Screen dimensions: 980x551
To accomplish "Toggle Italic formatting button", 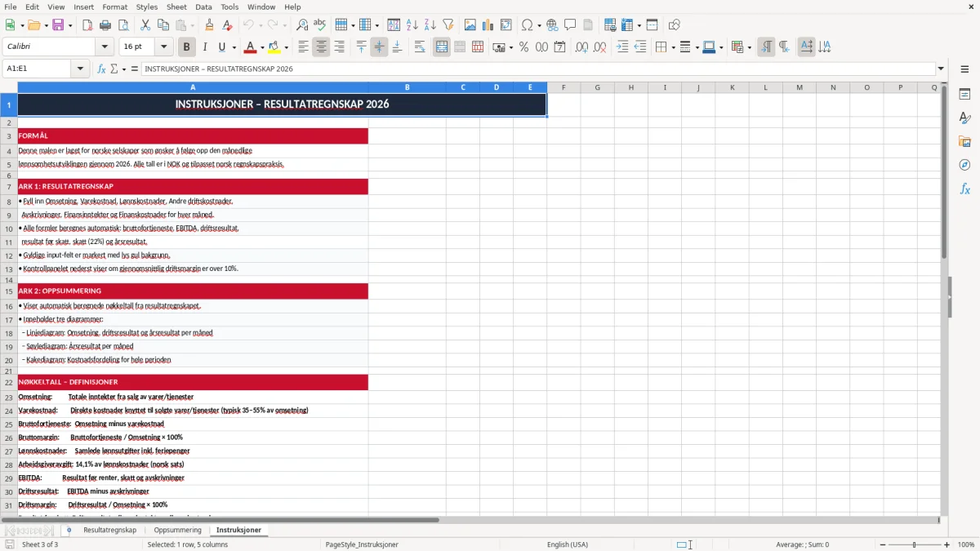I will [x=205, y=47].
